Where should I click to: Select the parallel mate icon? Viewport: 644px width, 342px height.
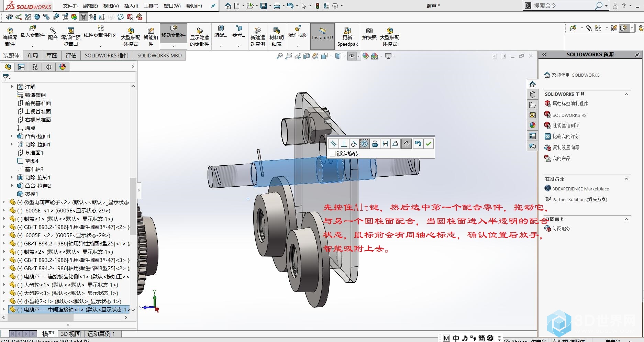pos(333,144)
